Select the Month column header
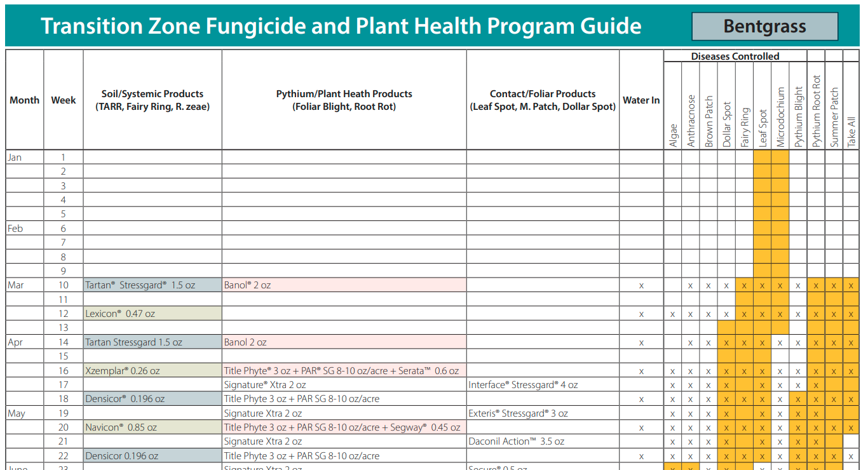Viewport: 868px width, 470px height. pyautogui.click(x=25, y=100)
